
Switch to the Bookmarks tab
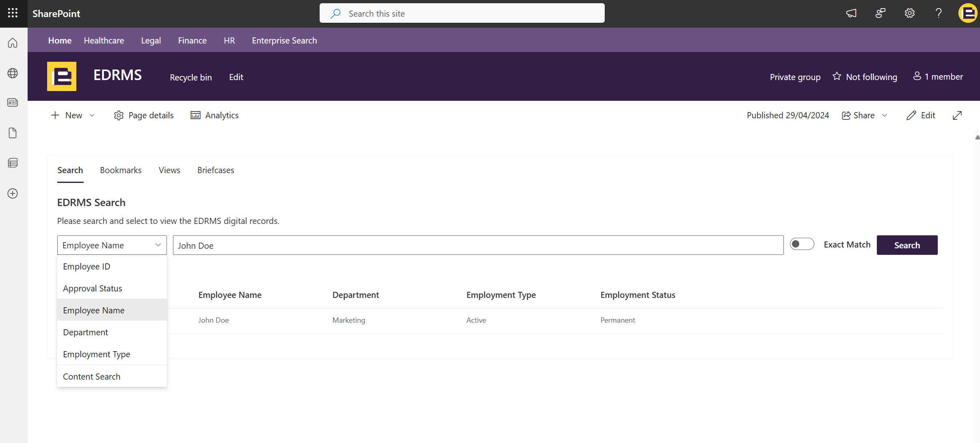click(x=121, y=170)
